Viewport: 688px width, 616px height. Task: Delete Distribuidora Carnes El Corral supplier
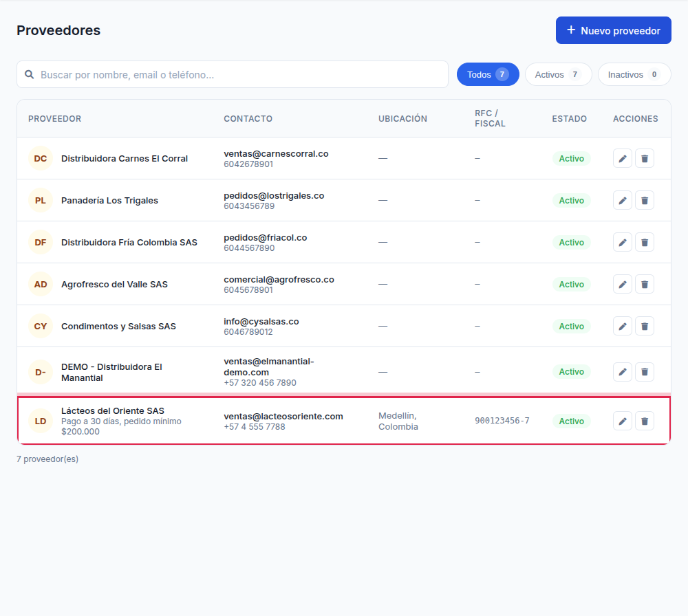point(645,158)
